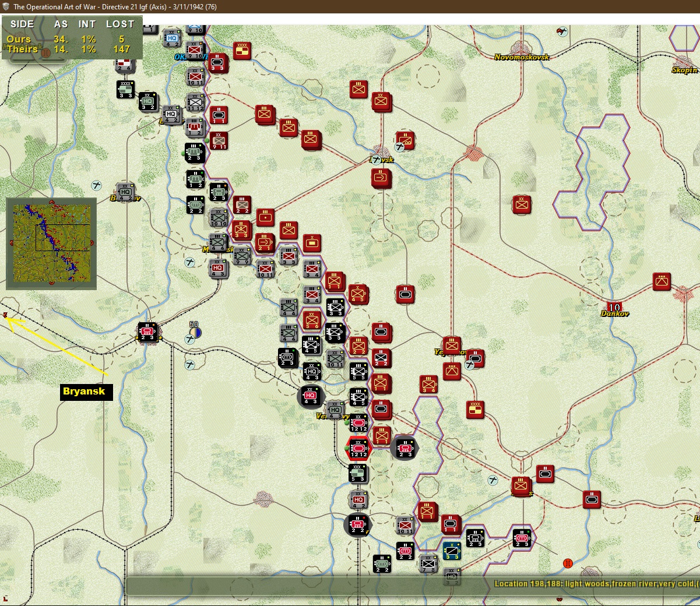This screenshot has width=700, height=606.
Task: Click the Dankov objective marker showing 10
Action: 614,307
